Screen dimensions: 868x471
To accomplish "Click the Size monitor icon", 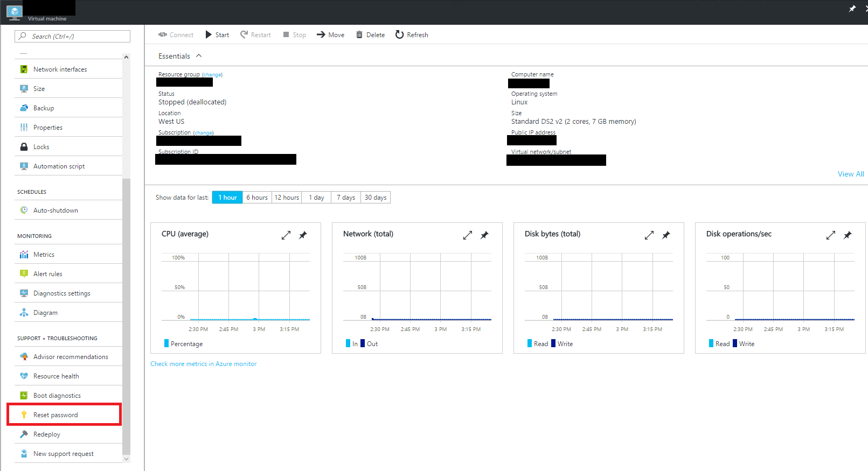I will (24, 89).
